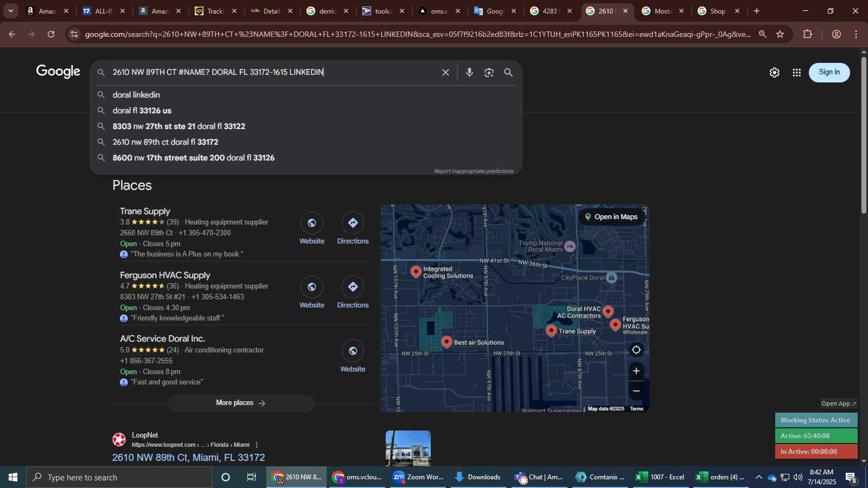The height and width of the screenshot is (488, 868).
Task: Show hidden system tray icons
Action: pos(758,477)
